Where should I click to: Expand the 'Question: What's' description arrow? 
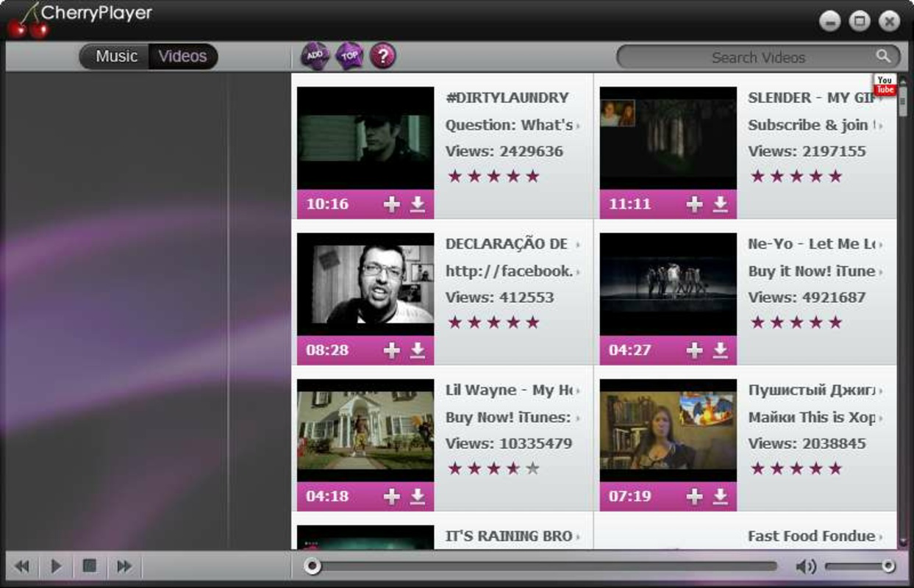tap(579, 126)
